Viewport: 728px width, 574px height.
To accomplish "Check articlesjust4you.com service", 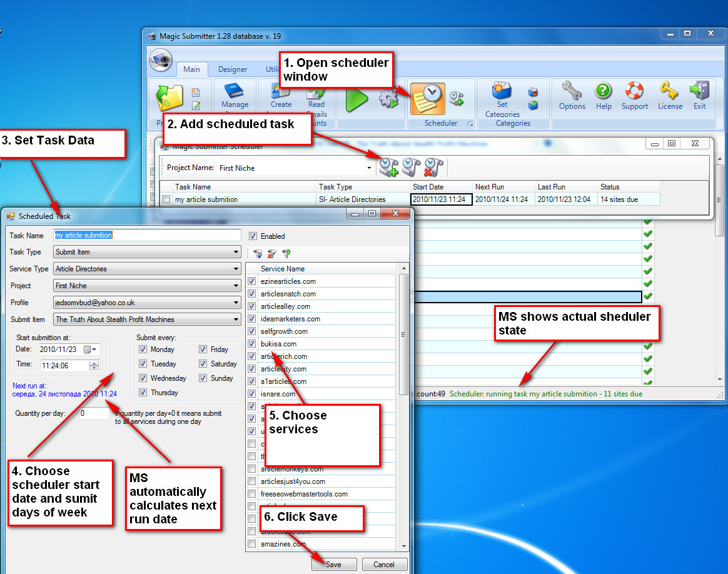I will [251, 481].
